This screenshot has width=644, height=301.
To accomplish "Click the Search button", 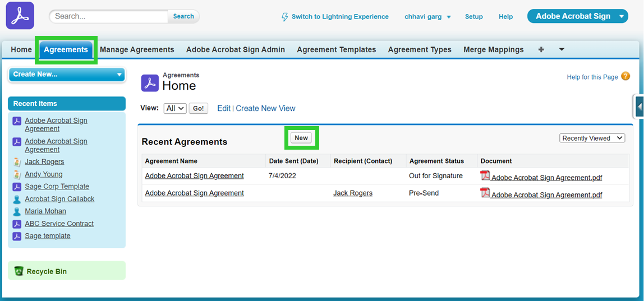I will [183, 16].
